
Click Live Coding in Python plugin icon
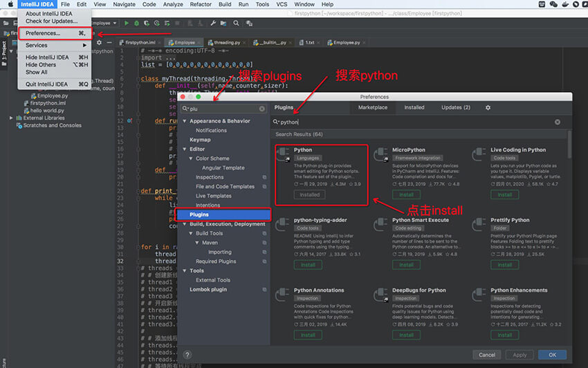(x=479, y=154)
